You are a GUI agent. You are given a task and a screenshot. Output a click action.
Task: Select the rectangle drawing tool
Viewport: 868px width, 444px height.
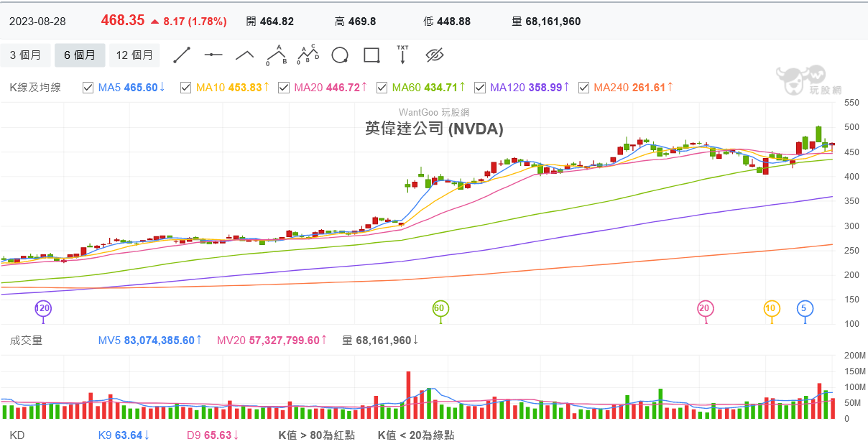click(x=371, y=55)
